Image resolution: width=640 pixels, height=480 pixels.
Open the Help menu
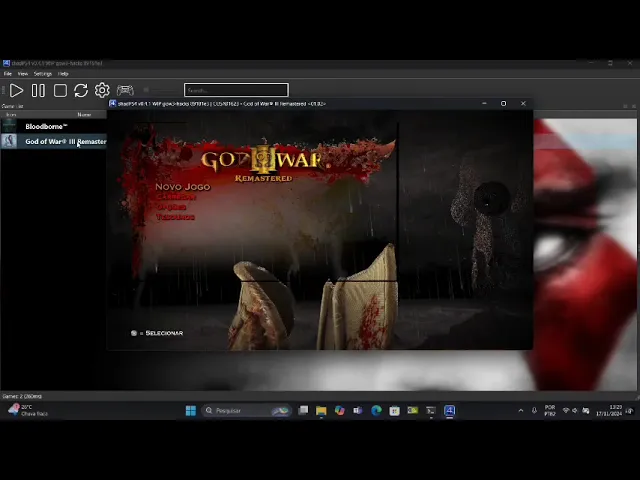point(63,74)
